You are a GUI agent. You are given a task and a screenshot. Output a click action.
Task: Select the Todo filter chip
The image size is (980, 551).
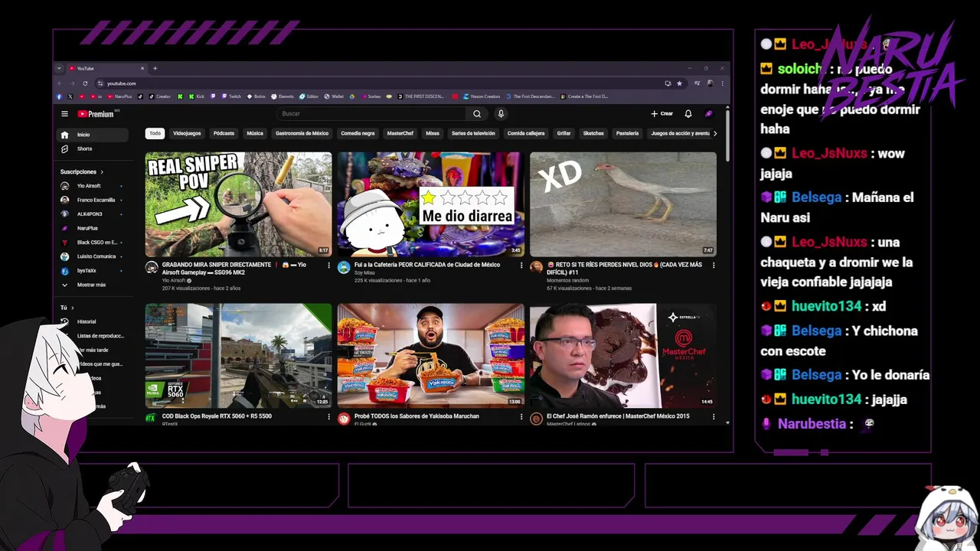pos(155,133)
